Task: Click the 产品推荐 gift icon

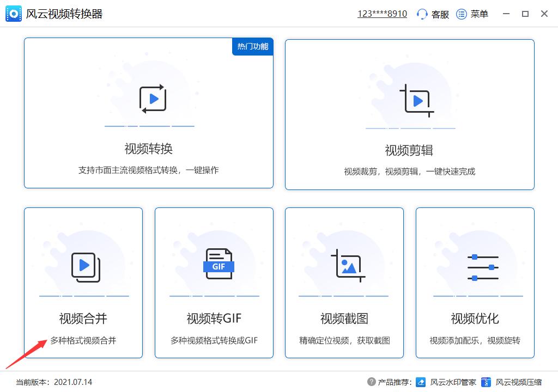Action: coord(373,382)
